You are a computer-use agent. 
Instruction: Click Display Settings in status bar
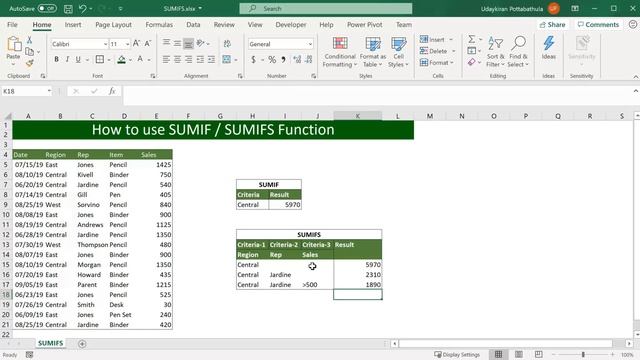(457, 354)
